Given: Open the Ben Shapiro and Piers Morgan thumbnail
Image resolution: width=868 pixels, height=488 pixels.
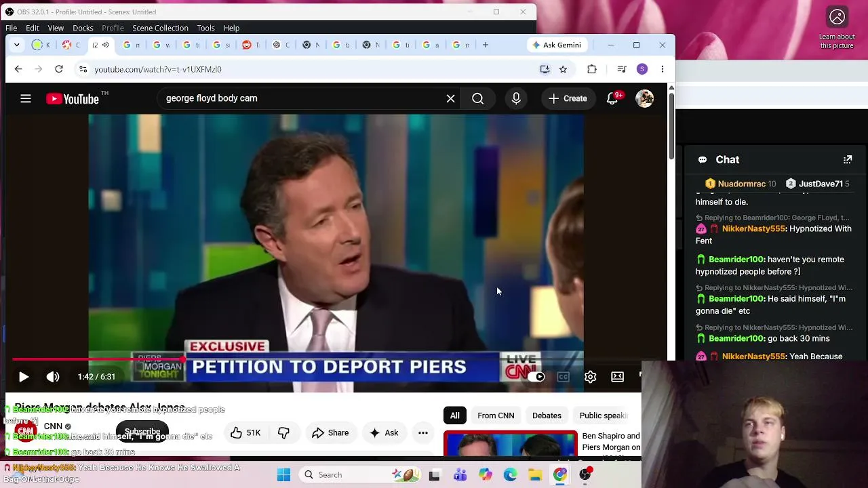Looking at the screenshot, I should pos(511,444).
